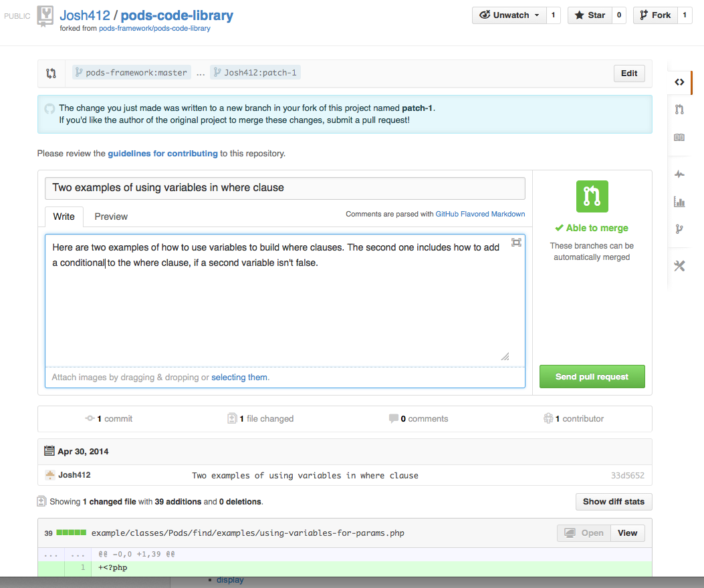Click the green pull request merge icon
The width and height of the screenshot is (704, 588).
coord(592,196)
